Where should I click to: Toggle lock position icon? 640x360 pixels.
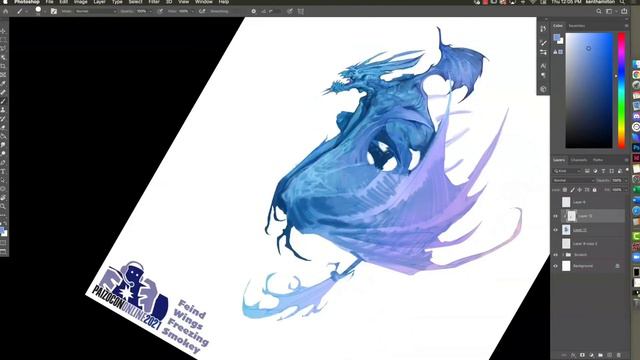click(580, 190)
